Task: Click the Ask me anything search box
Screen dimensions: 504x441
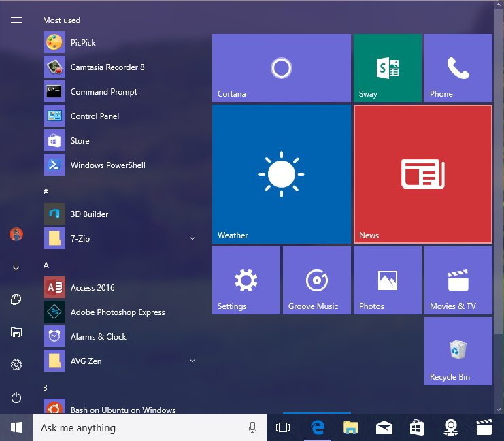Action: click(150, 427)
